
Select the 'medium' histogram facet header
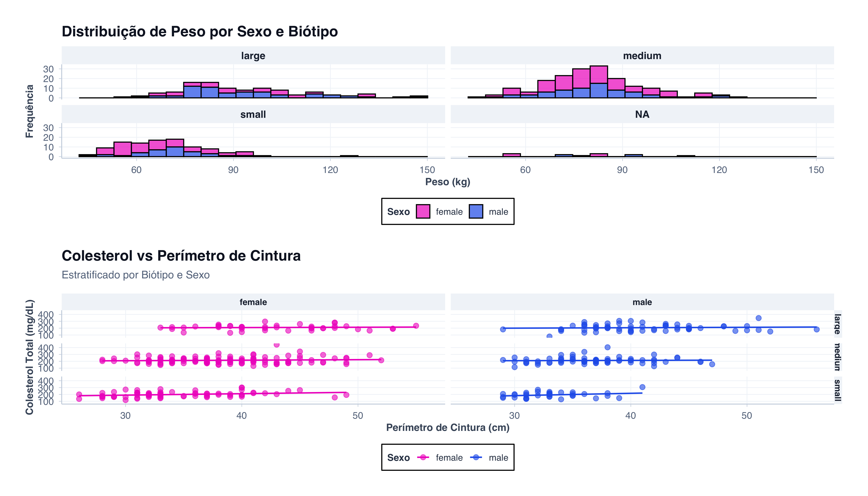(642, 56)
